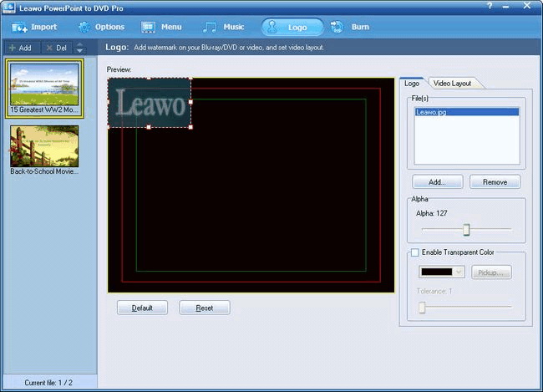Open the Burn section
543x392 pixels.
tap(351, 27)
